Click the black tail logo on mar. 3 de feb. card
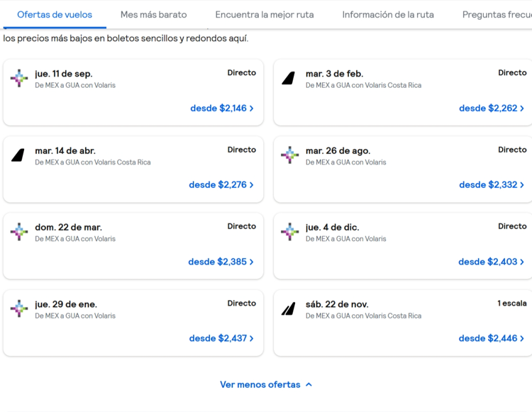Screen dimensions: 532x412 pos(289,78)
